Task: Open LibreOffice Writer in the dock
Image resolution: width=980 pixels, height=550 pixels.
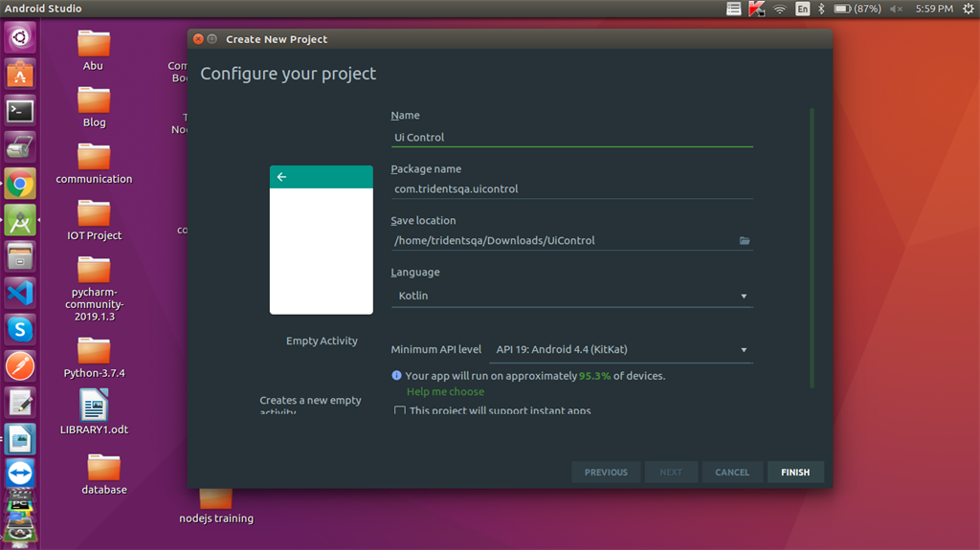Action: 20,439
